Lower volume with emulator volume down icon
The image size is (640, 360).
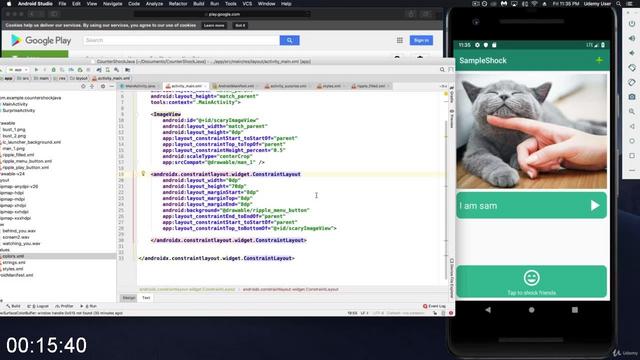(x=631, y=53)
